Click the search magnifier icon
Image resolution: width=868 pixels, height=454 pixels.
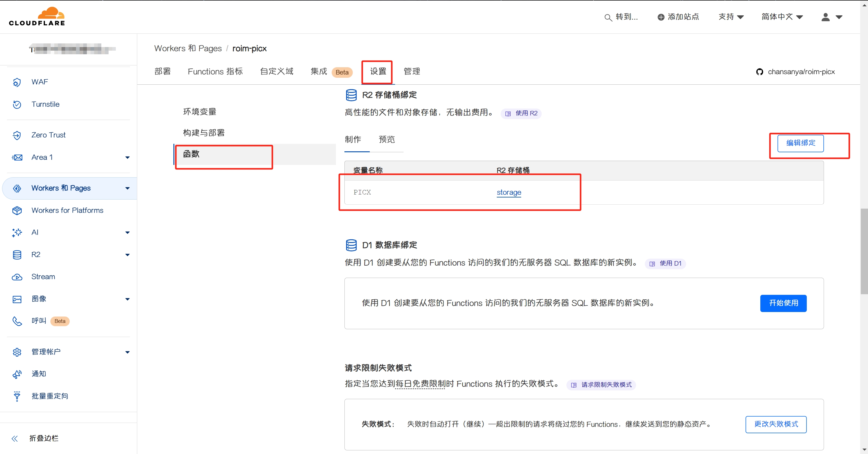pyautogui.click(x=608, y=17)
